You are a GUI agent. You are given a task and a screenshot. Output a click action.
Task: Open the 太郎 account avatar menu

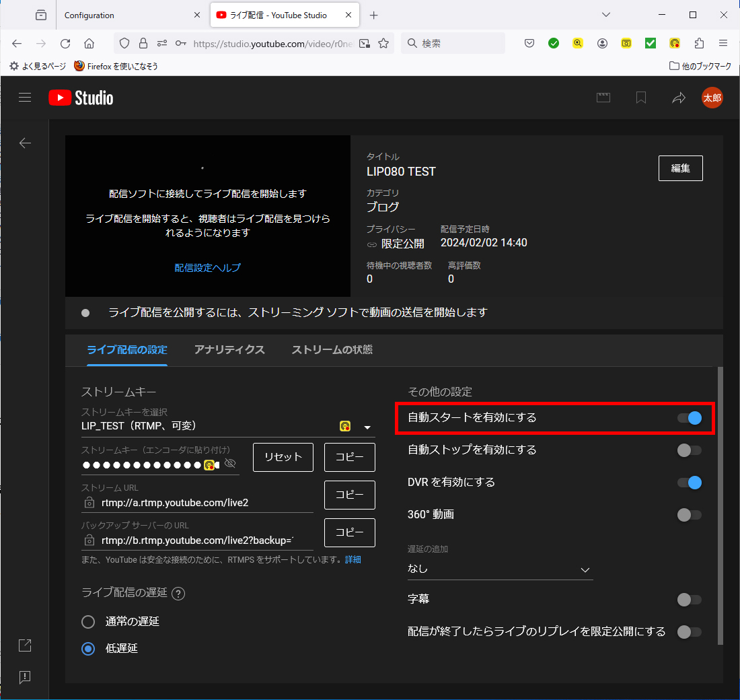712,98
